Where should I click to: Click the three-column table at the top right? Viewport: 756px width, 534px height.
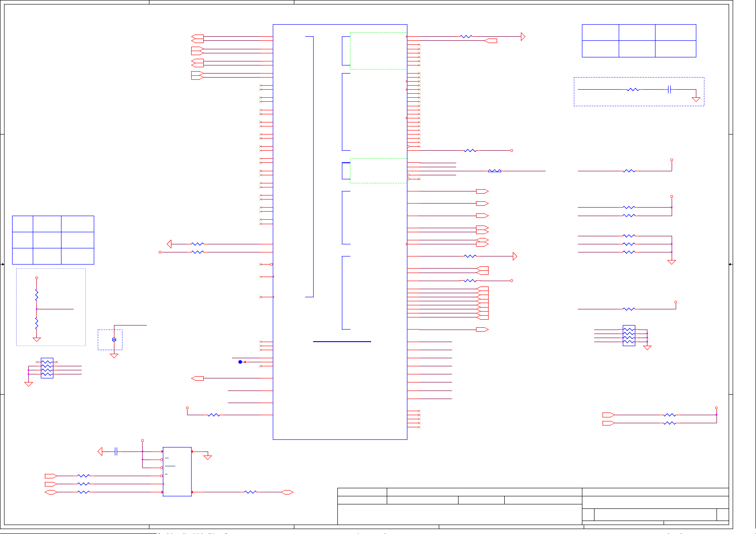point(639,41)
